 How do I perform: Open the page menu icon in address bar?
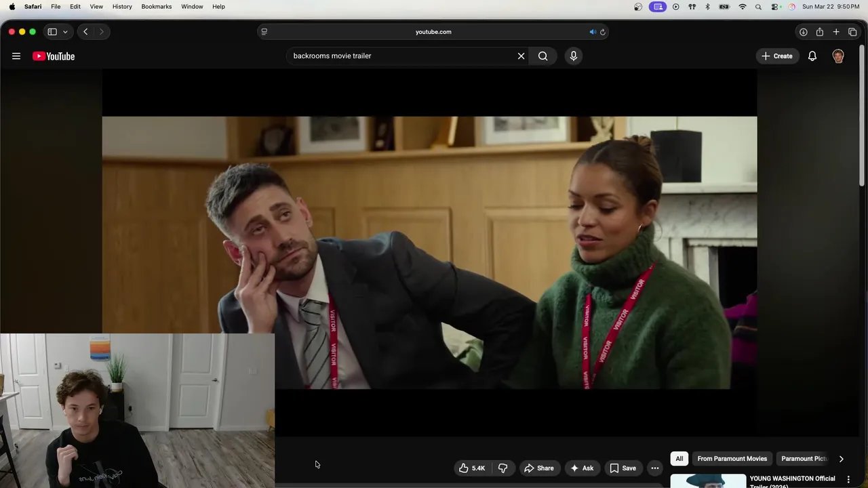(x=264, y=32)
